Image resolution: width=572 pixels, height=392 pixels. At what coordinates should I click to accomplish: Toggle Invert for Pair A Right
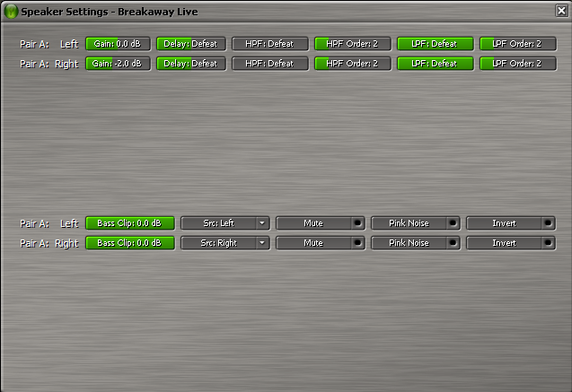click(x=510, y=243)
